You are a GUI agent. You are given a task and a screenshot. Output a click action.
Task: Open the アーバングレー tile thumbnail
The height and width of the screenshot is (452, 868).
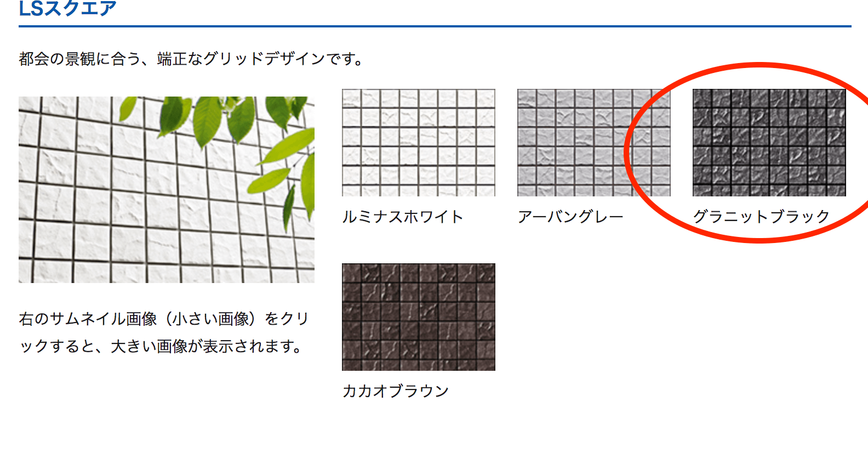pos(594,143)
